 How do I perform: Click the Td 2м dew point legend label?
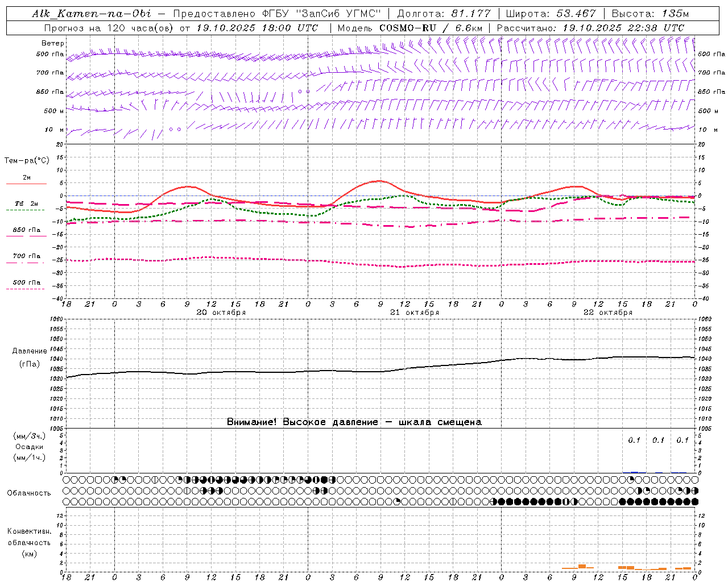pos(27,203)
